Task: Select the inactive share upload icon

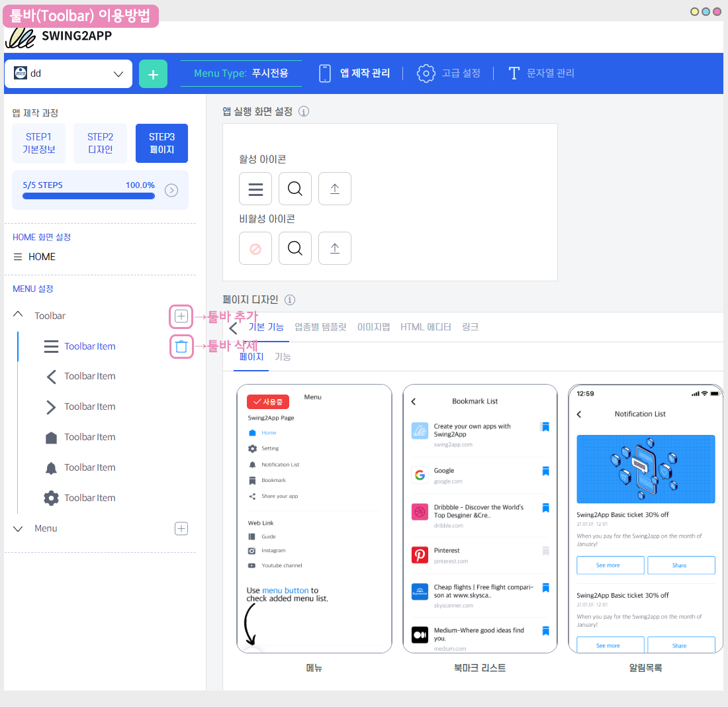Action: [x=335, y=249]
